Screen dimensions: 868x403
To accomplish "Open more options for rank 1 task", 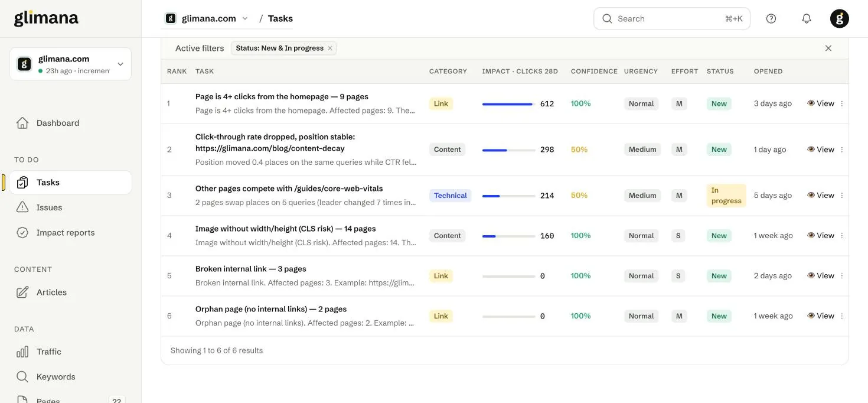I will (842, 103).
